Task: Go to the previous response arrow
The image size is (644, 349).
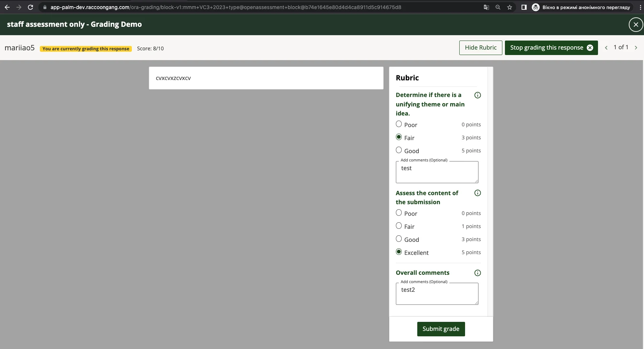Action: [x=606, y=48]
